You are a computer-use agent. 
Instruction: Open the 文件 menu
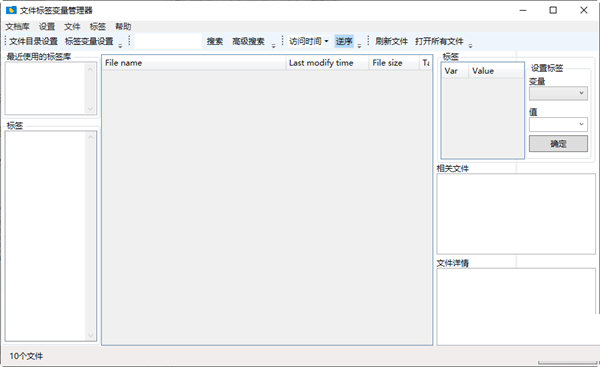pos(72,26)
